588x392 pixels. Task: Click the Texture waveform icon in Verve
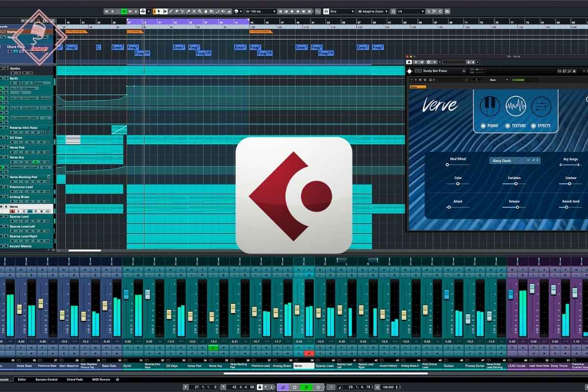coord(515,106)
